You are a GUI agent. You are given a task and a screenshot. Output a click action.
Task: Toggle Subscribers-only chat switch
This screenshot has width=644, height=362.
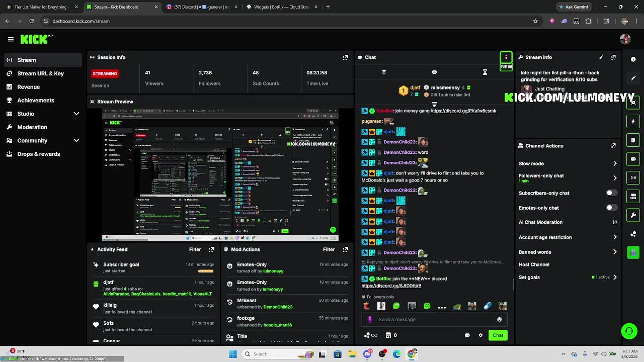[x=611, y=193]
